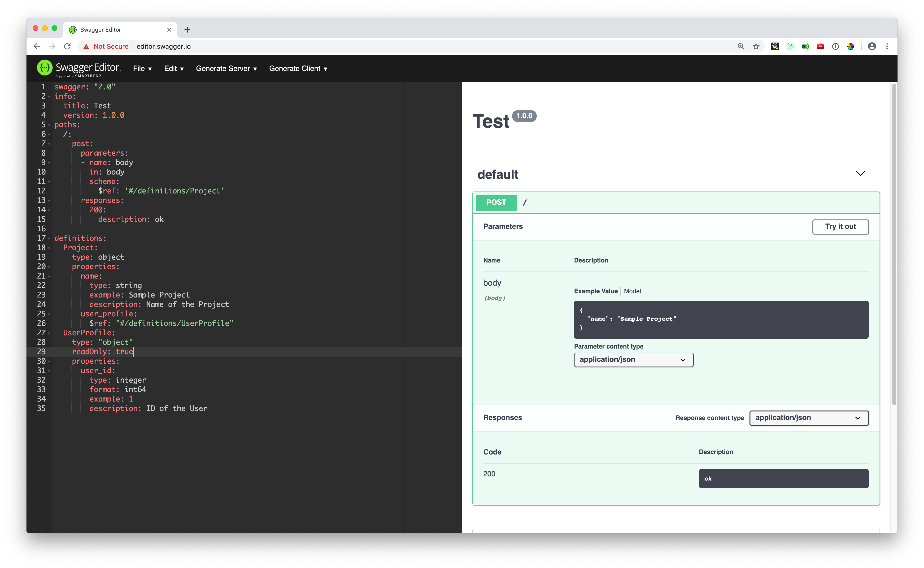
Task: Open the Generate Server menu
Action: [226, 68]
